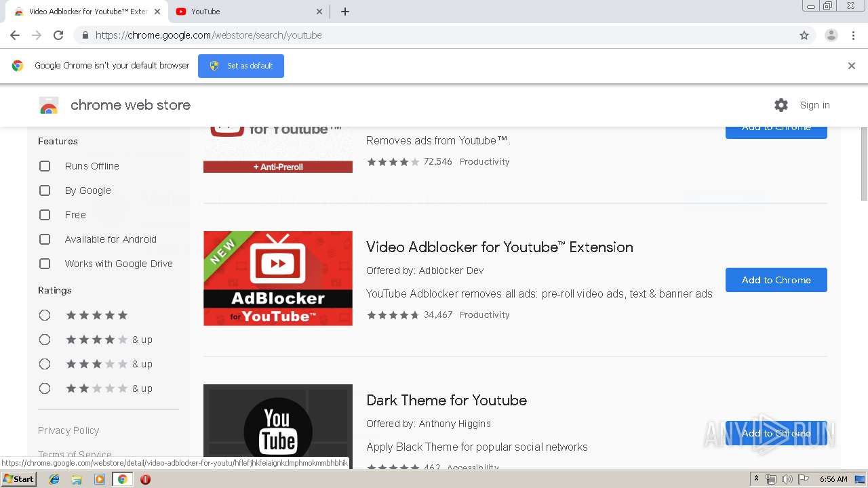
Task: Check Works with Google Drive filter
Action: 45,264
